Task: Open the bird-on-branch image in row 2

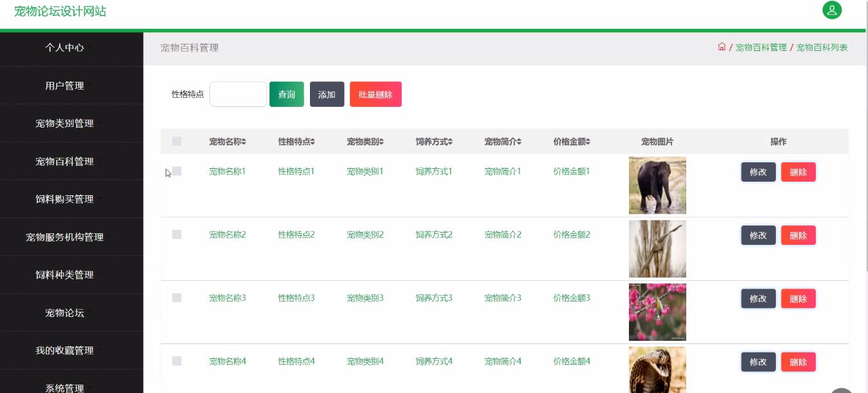Action: point(657,249)
